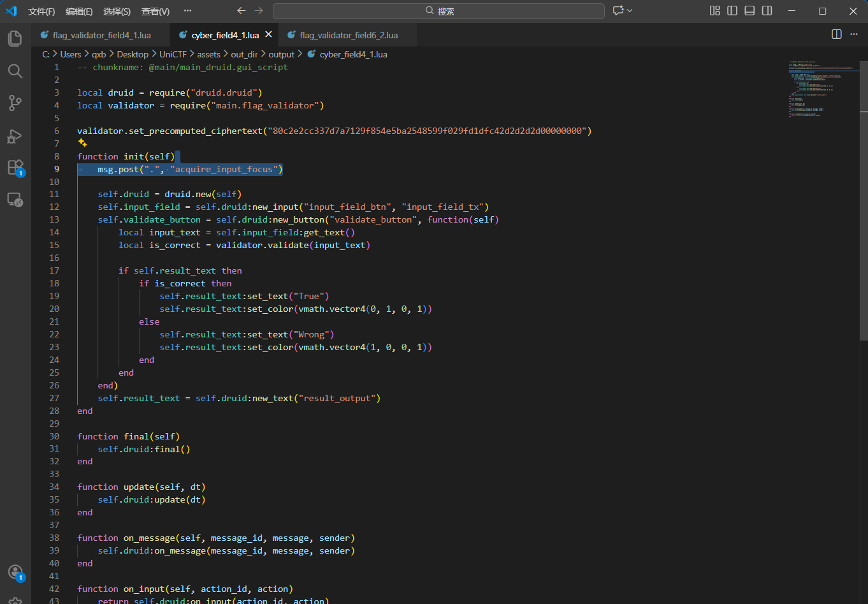Expand hidden menus via title bar ellipsis

187,11
